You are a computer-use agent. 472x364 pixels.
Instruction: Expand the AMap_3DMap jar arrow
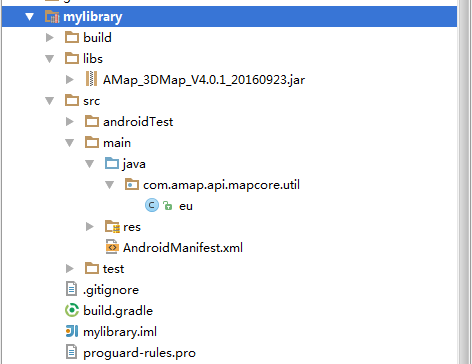(x=70, y=79)
